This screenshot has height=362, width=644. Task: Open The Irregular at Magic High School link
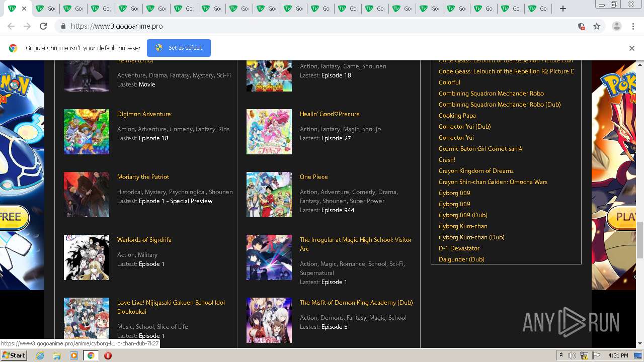coord(356,244)
